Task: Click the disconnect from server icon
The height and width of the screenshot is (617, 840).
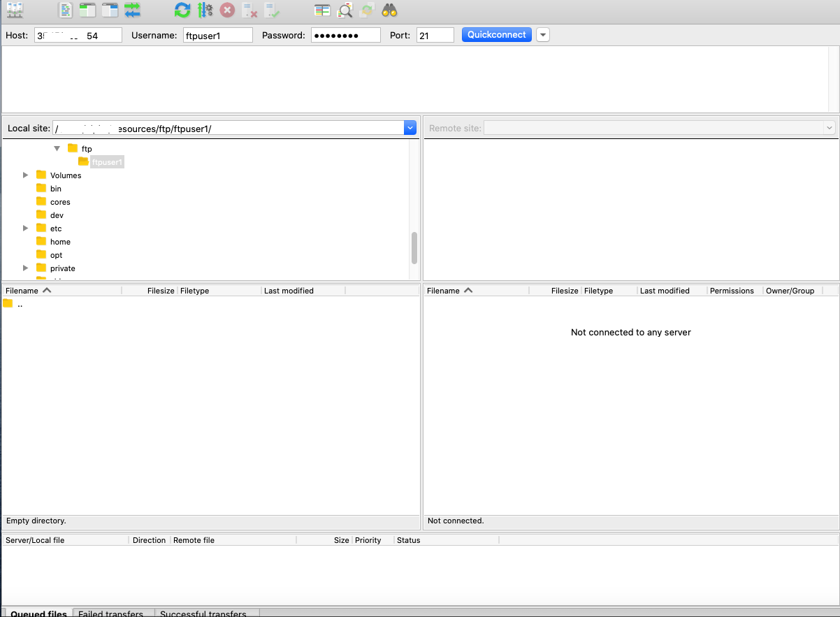Action: pos(249,10)
